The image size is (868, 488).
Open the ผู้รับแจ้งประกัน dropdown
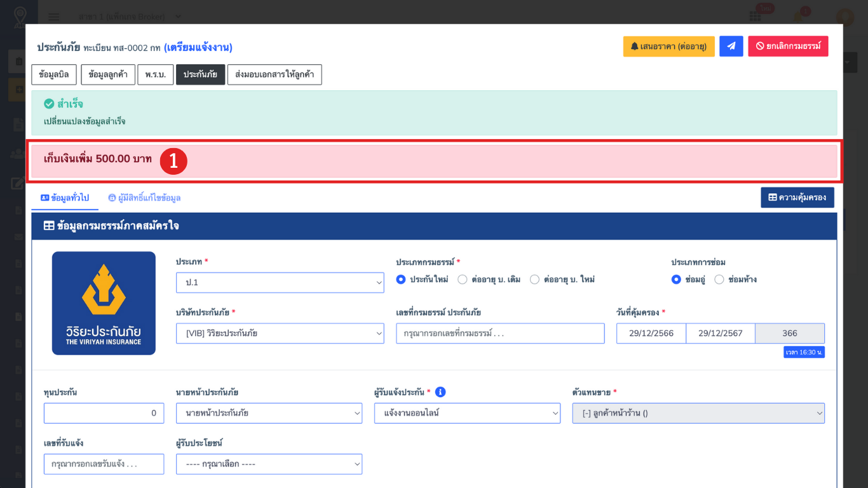point(467,413)
